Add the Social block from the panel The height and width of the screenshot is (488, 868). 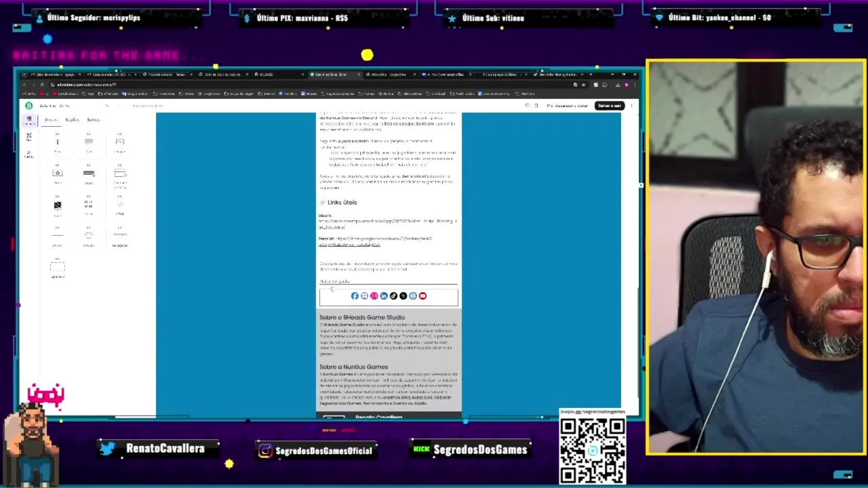tap(89, 207)
